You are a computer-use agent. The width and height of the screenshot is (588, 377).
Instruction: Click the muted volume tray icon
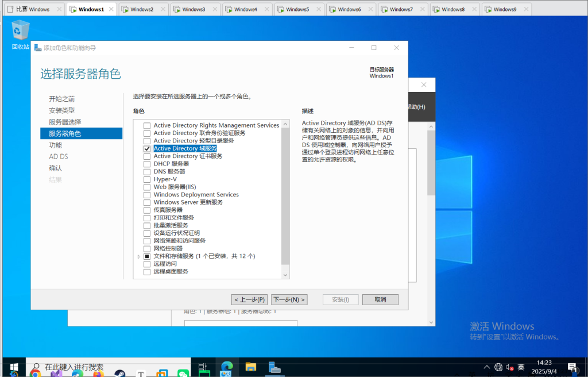[x=509, y=367]
